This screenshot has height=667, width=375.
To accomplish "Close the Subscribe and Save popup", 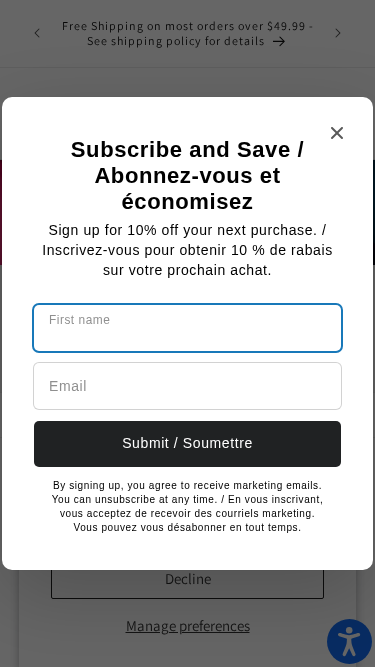I will [x=337, y=133].
